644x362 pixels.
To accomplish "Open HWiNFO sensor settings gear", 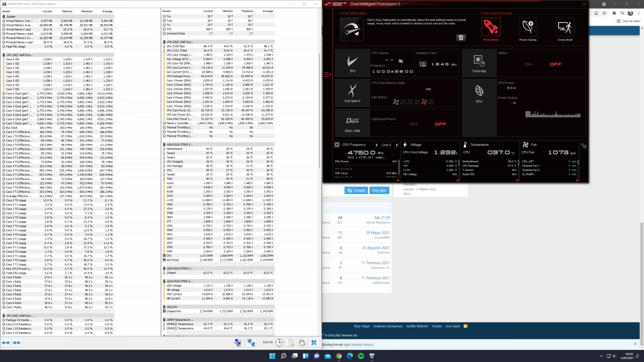I will [x=302, y=343].
